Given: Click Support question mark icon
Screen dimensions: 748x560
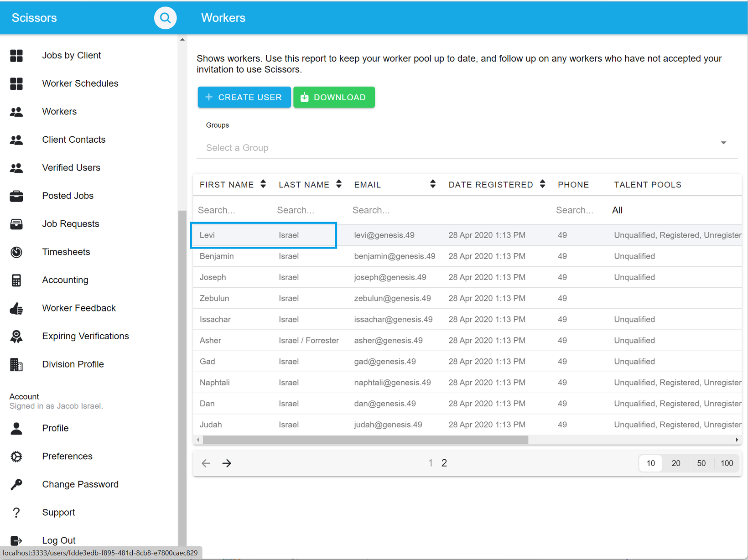Looking at the screenshot, I should [x=16, y=513].
